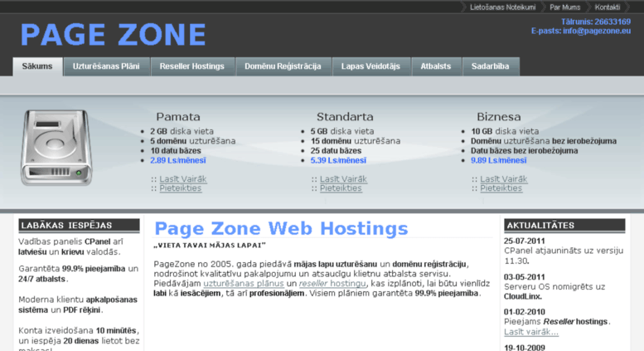The width and height of the screenshot is (644, 351).
Task: Click the 25-07-2011 news date
Action: [x=524, y=241]
